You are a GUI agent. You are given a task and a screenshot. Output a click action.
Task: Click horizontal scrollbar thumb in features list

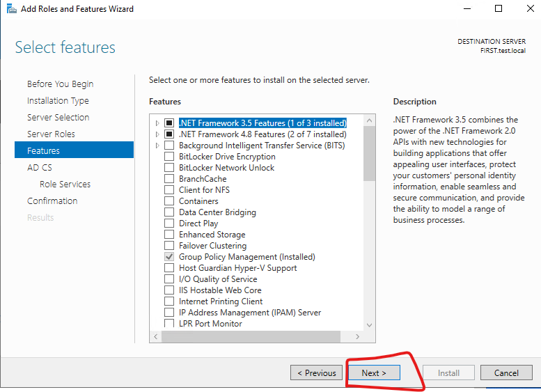click(x=251, y=336)
